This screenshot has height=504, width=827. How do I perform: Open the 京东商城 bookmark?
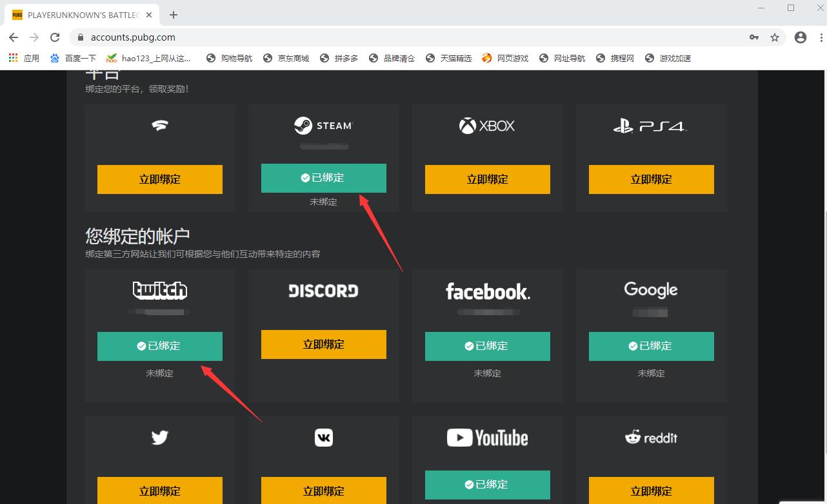(x=286, y=58)
